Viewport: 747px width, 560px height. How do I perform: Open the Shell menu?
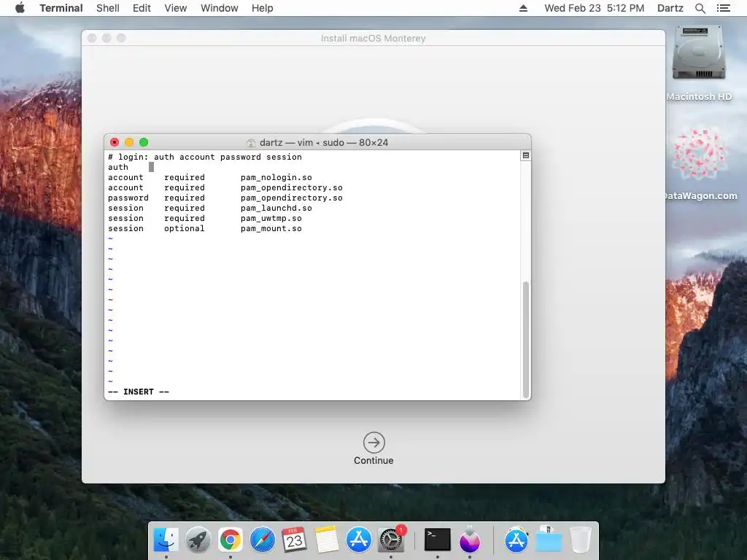[108, 8]
